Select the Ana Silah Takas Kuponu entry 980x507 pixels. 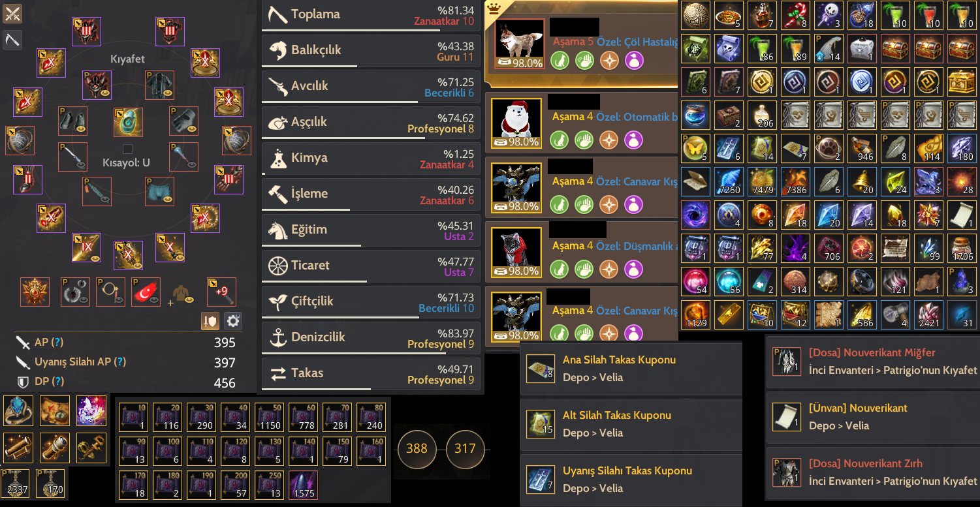[631, 369]
